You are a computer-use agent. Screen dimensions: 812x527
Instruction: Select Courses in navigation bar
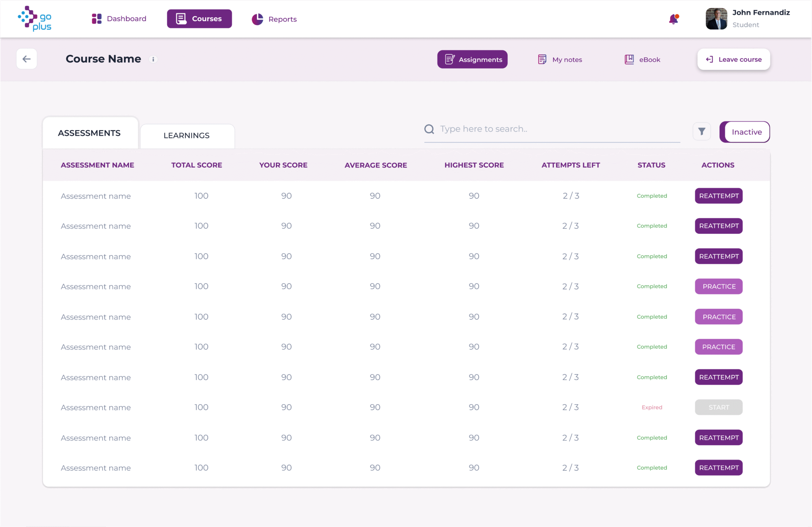(199, 19)
